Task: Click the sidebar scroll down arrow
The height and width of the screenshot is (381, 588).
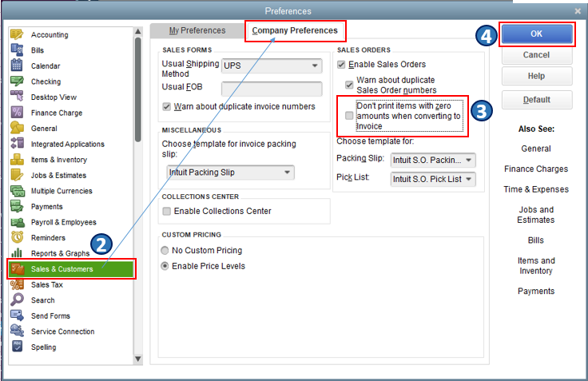Action: (x=138, y=359)
